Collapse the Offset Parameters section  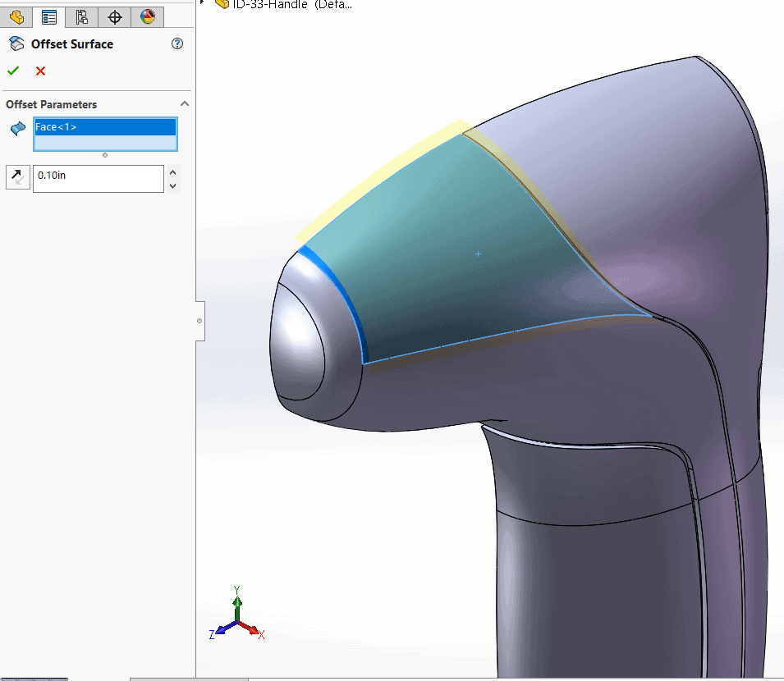click(x=185, y=104)
